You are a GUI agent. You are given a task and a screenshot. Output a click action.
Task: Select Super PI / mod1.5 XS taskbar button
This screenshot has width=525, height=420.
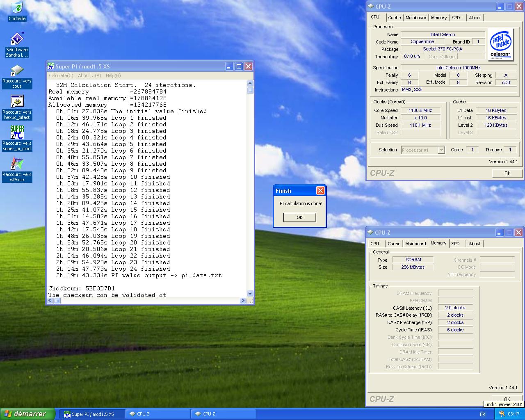click(92, 414)
